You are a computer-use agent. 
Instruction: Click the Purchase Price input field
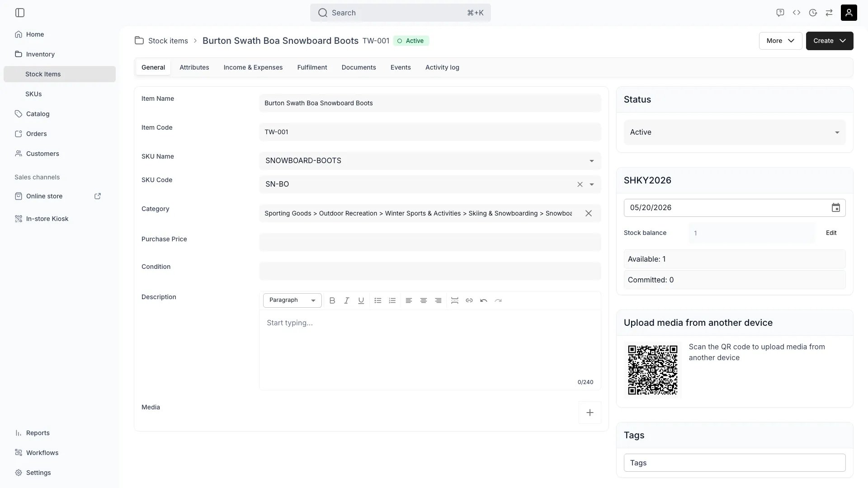[430, 242]
